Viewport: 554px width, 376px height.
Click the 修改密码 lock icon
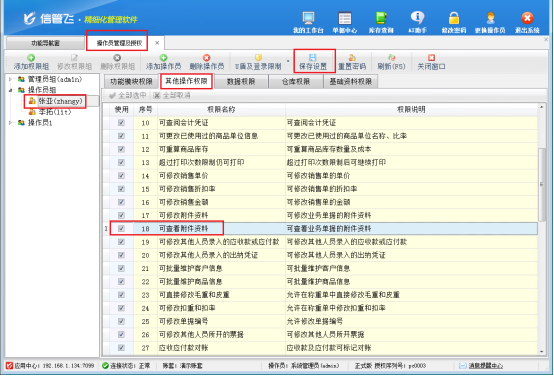[454, 18]
